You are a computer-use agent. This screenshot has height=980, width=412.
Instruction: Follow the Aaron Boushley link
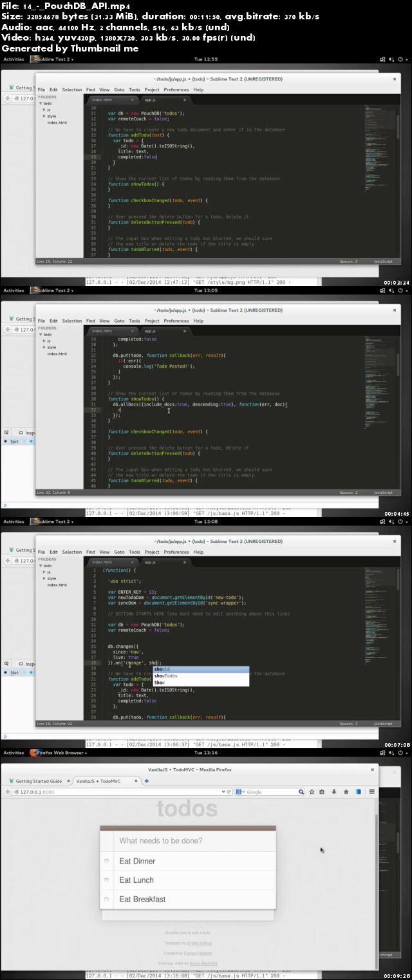(x=203, y=963)
